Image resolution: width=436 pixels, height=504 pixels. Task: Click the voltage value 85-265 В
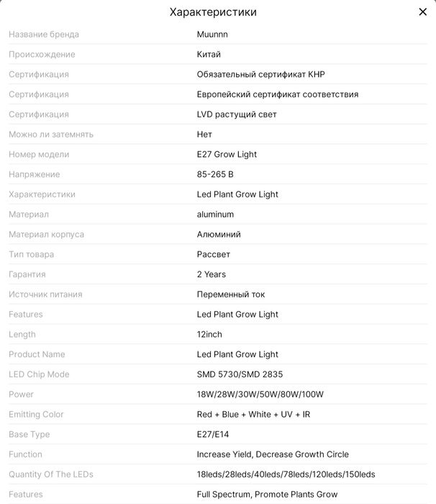(215, 174)
